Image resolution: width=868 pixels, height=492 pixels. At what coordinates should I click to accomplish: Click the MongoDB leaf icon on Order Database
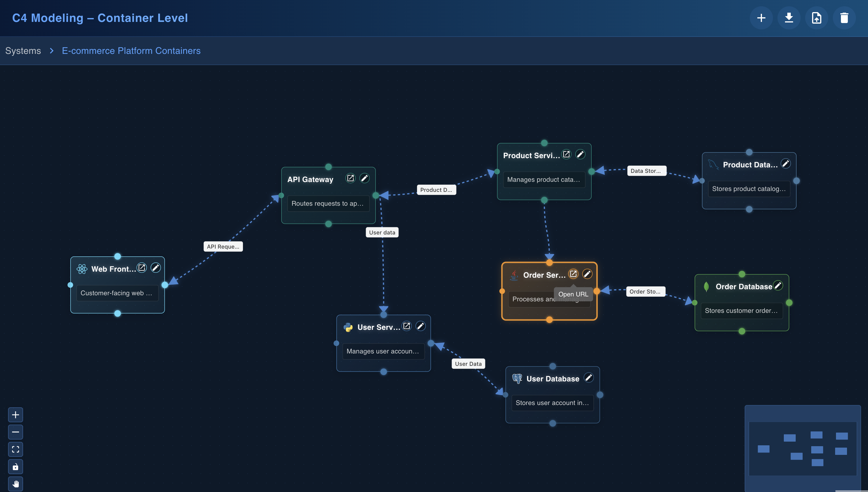point(706,287)
